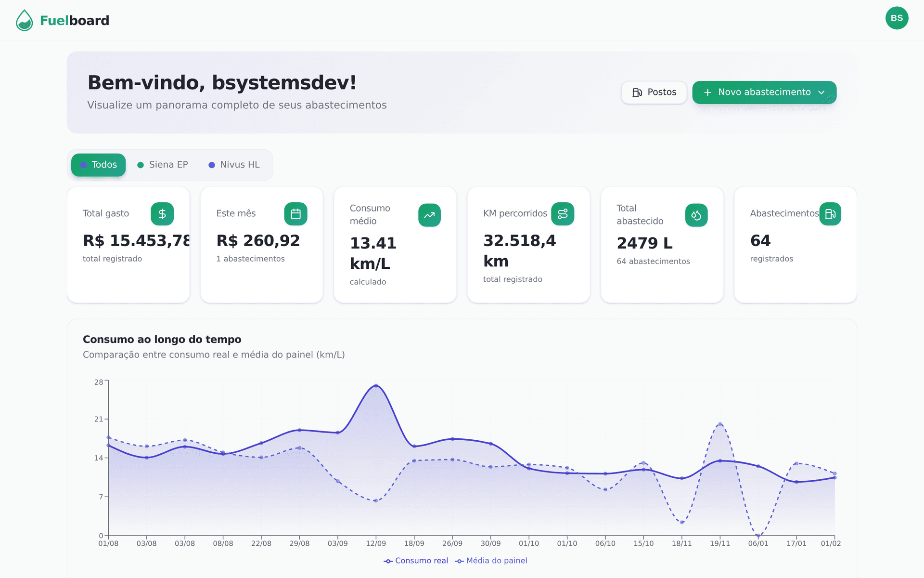Click the dollar sign icon in Total gasto

click(162, 214)
